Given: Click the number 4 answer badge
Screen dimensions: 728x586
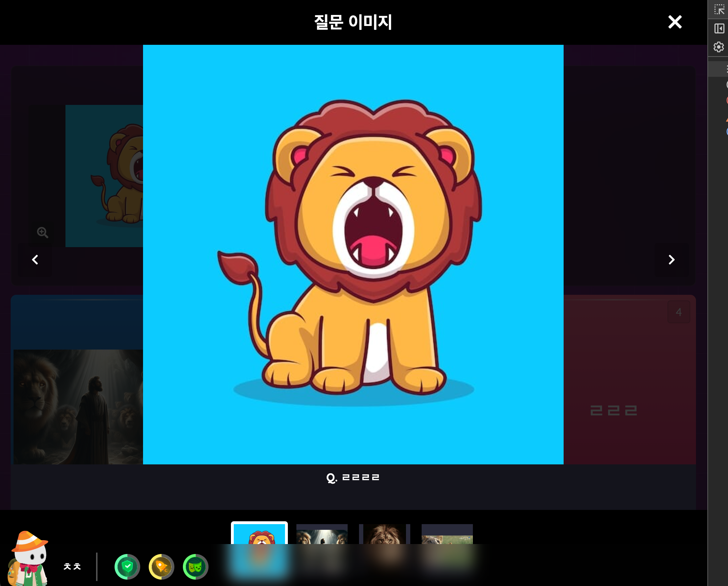Looking at the screenshot, I should click(679, 312).
